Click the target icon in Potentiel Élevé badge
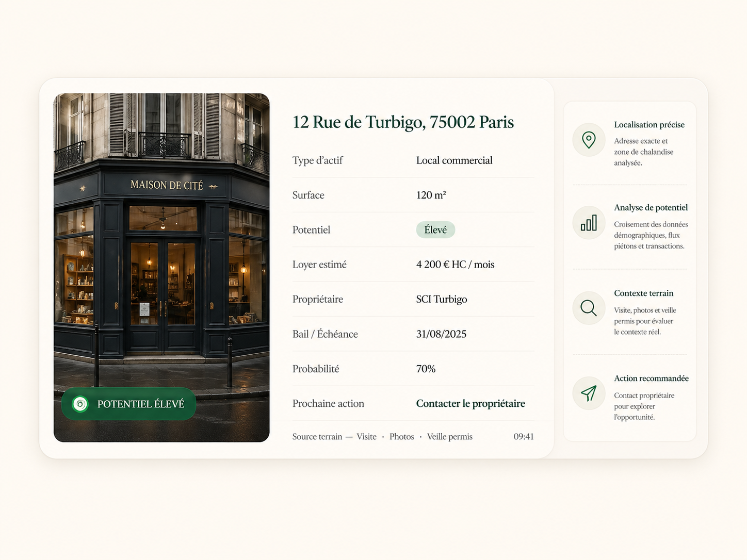The image size is (747, 560). 80,404
